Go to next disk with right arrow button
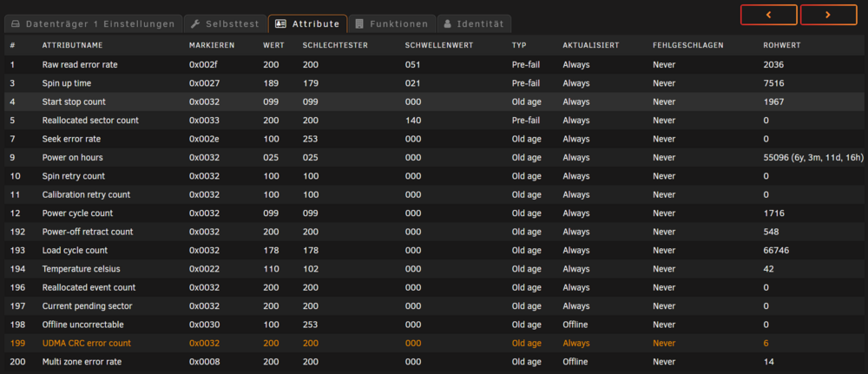 [829, 15]
